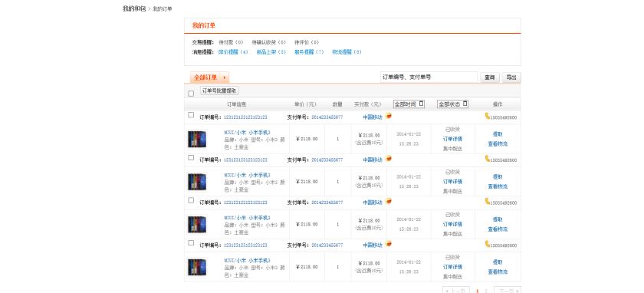
Task: Click 提取 in the second order
Action: (x=498, y=176)
